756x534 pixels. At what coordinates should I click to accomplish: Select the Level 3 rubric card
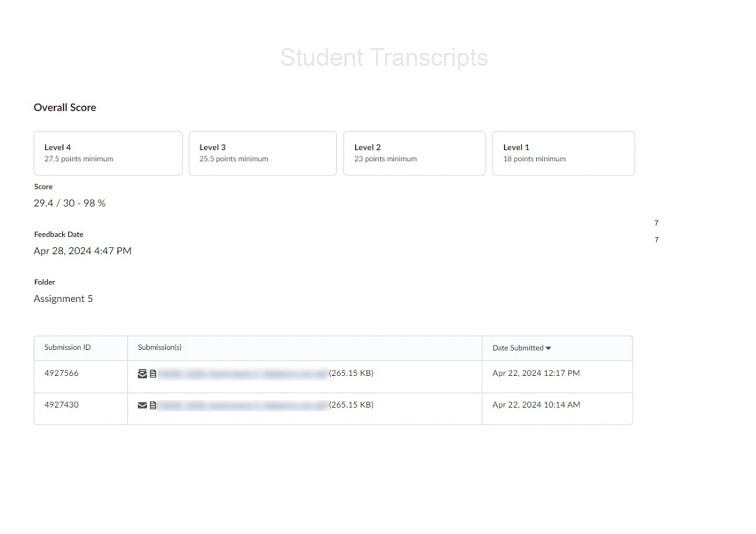pyautogui.click(x=263, y=153)
